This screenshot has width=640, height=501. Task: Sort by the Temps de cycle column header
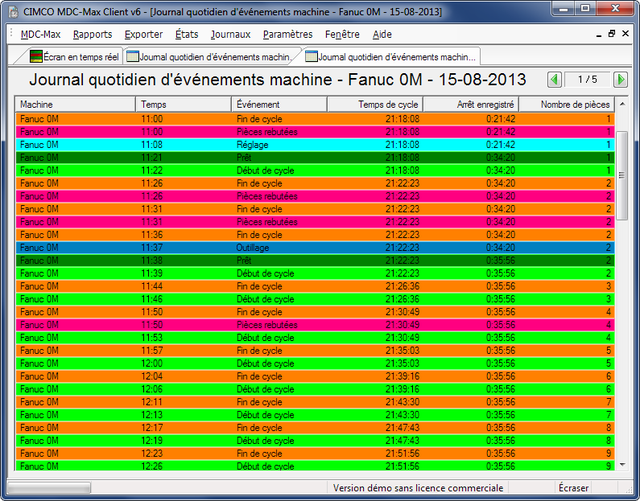tap(375, 105)
